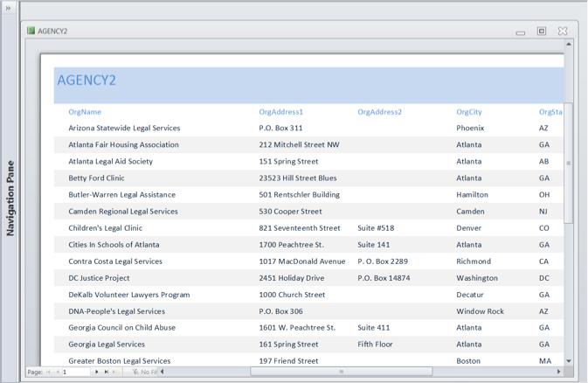Expand the Navigation Pane with the chevron button

[x=9, y=8]
